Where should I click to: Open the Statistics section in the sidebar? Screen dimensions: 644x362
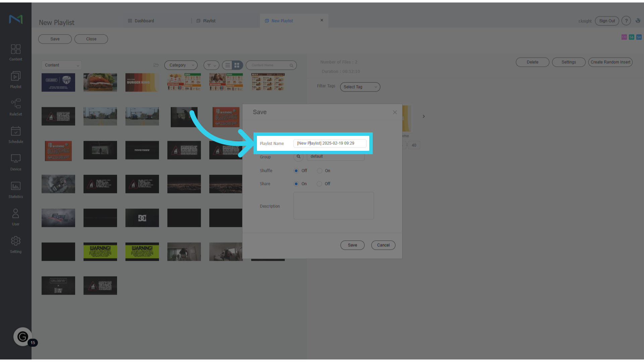(16, 190)
